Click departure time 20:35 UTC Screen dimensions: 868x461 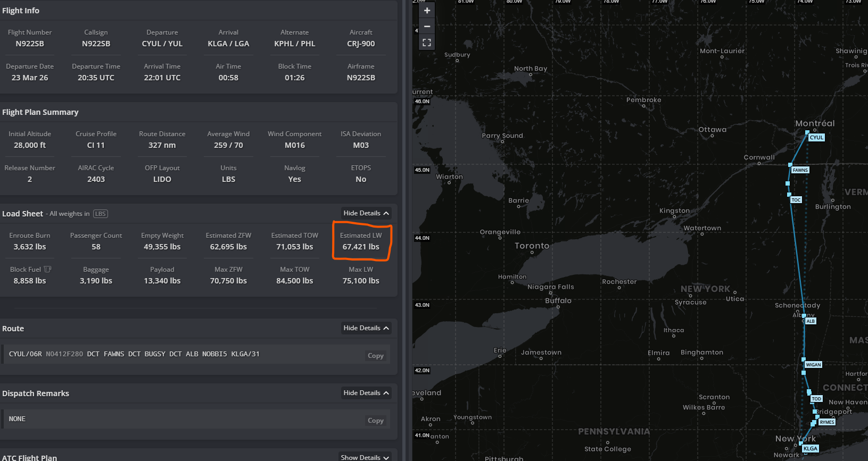point(96,78)
